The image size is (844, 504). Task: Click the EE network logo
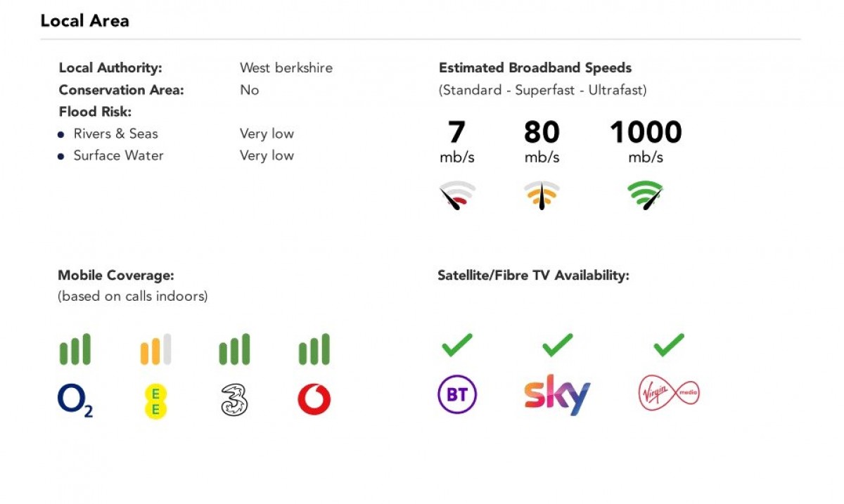pos(155,401)
